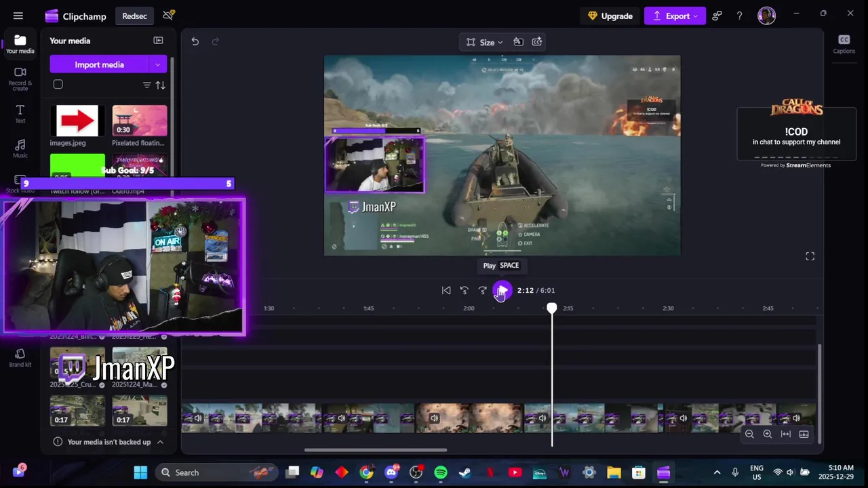
Task: Select the images.jpeg red arrow thumbnail
Action: pos(77,121)
